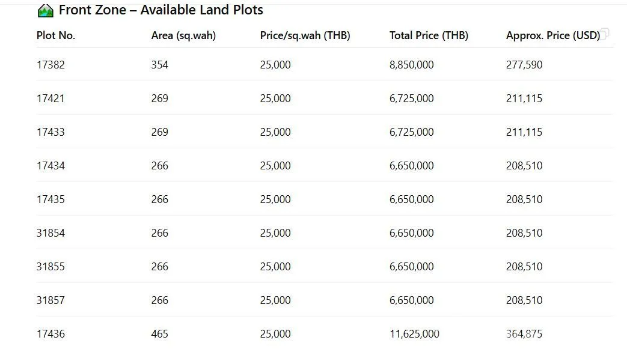Viewport: 627px width, 364px height.
Task: Click the 17435 plot number cell
Action: 50,199
